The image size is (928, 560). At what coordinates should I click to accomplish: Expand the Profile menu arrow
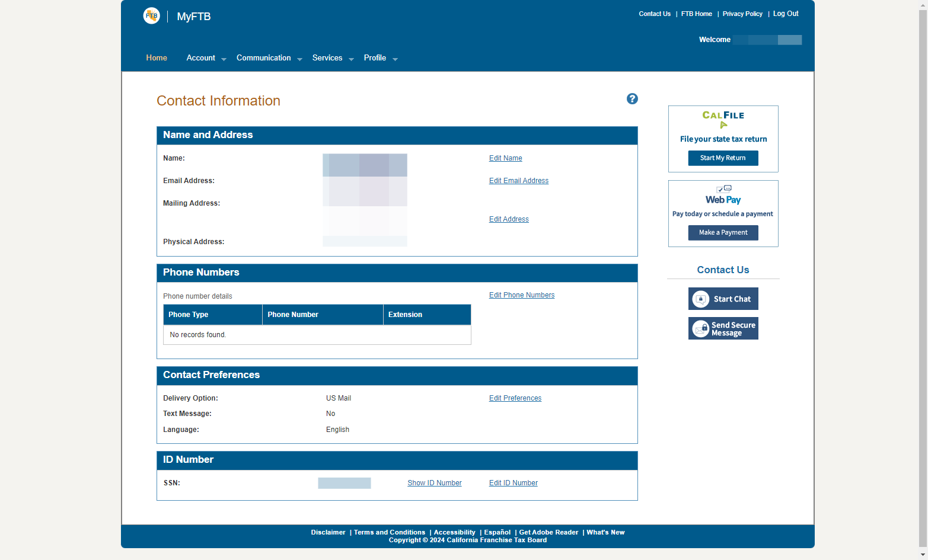tap(395, 59)
